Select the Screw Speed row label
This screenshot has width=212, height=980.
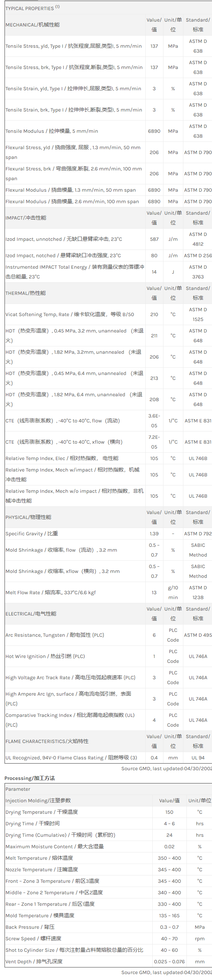(33, 939)
